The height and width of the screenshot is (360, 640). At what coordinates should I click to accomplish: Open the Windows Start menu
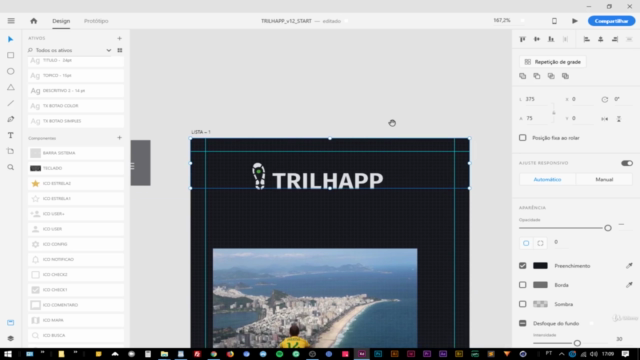pos(8,354)
